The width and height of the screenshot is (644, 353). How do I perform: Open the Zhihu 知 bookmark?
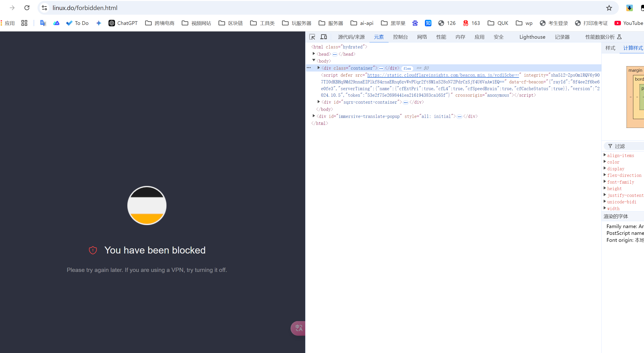coord(428,23)
